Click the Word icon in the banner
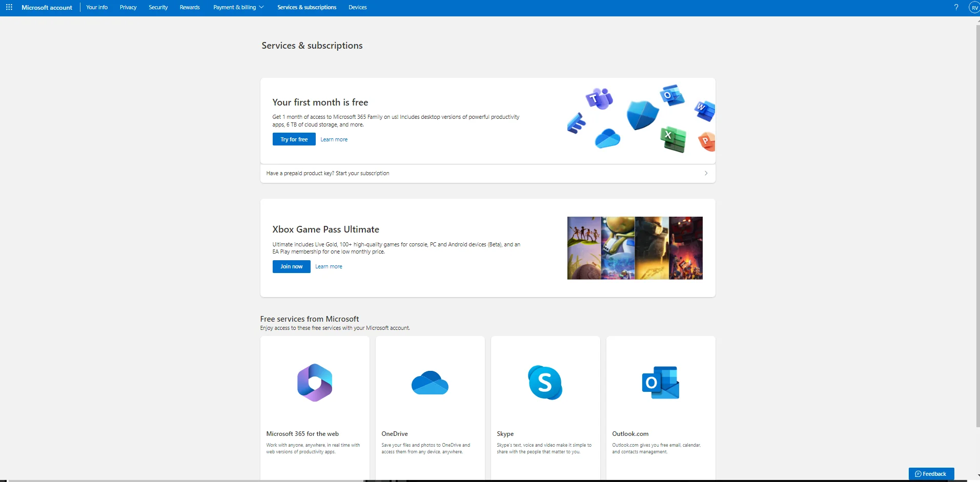 point(705,111)
